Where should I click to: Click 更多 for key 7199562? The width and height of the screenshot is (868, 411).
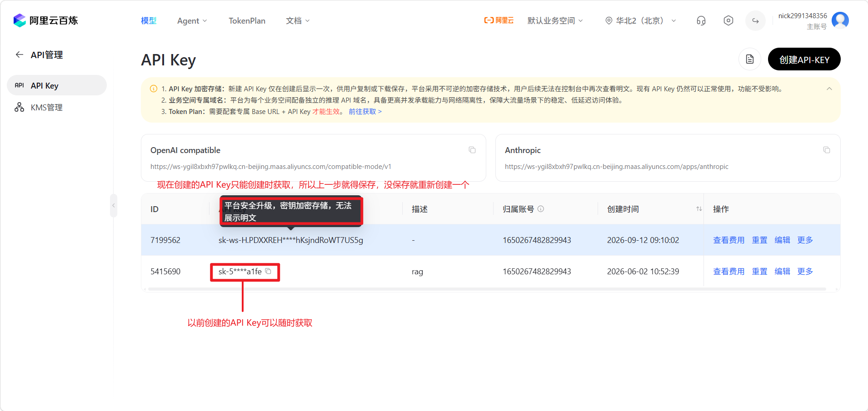805,240
